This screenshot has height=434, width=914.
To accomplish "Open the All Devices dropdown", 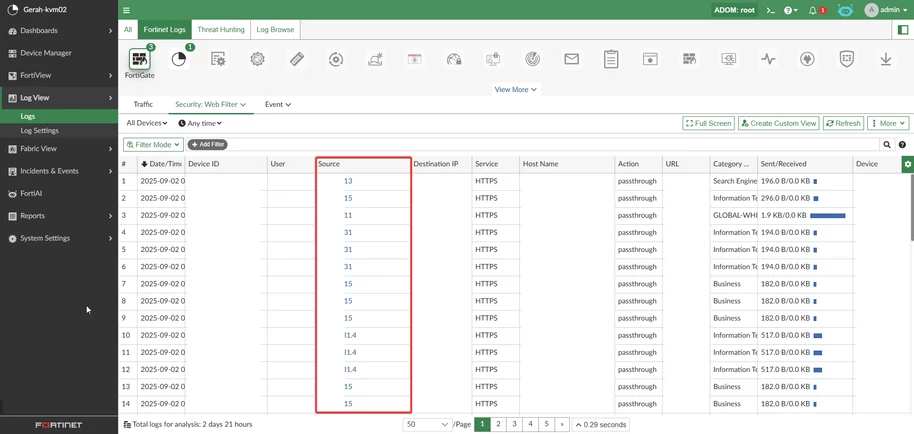I will [x=147, y=123].
